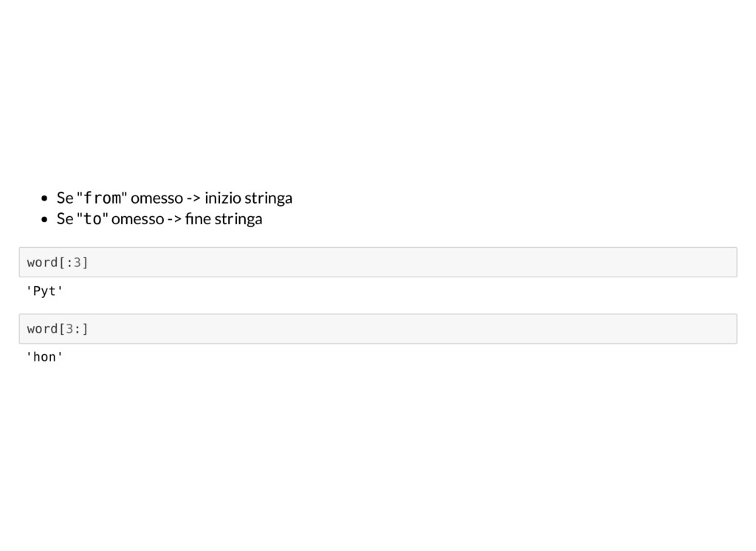
Task: Click the bullet marker before "from" line
Action: pyautogui.click(x=45, y=198)
